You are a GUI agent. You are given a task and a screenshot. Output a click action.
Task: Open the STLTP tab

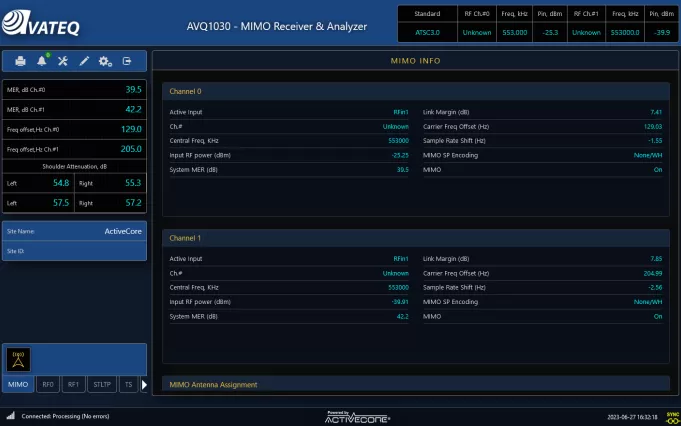pos(102,384)
